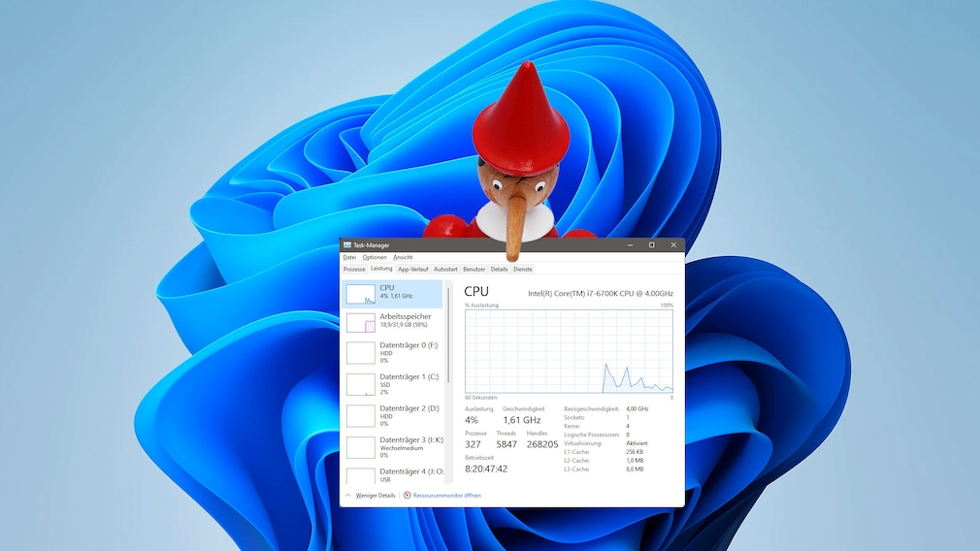This screenshot has height=551, width=980.
Task: Click the Logische Prozessoren label
Action: tap(592, 435)
